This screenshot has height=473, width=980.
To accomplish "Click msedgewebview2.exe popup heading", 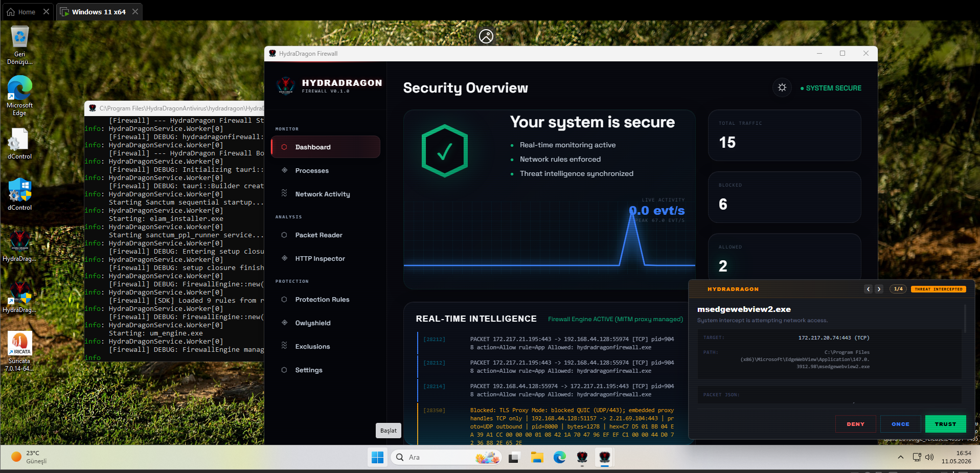I will 744,309.
